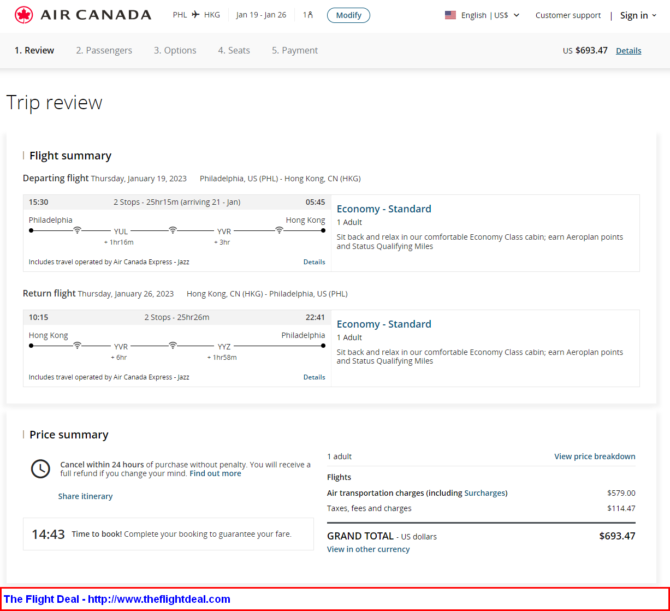
Task: Click the YYZ stop label
Action: click(x=224, y=347)
